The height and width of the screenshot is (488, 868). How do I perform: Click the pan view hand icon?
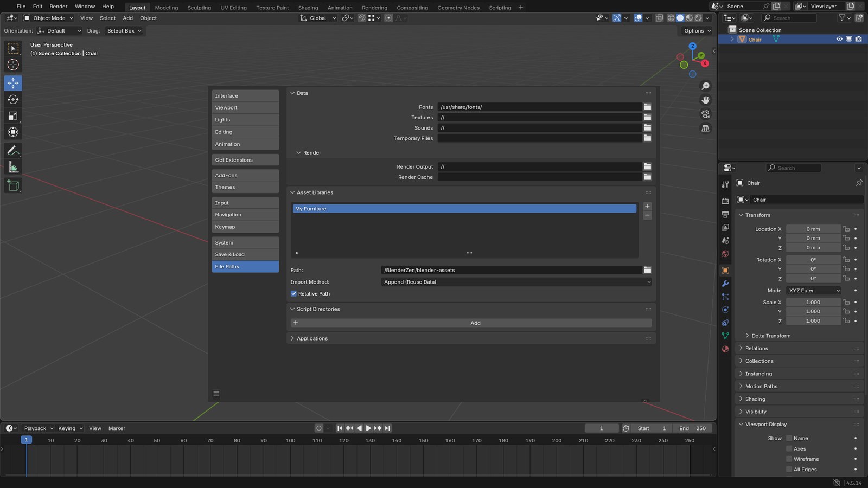coord(705,100)
